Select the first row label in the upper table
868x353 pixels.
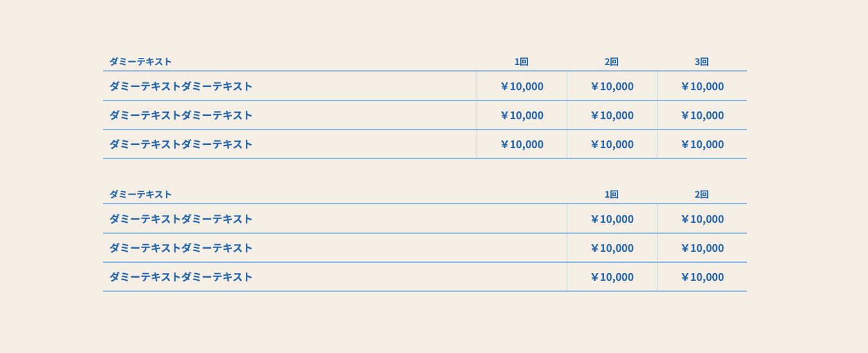point(181,86)
